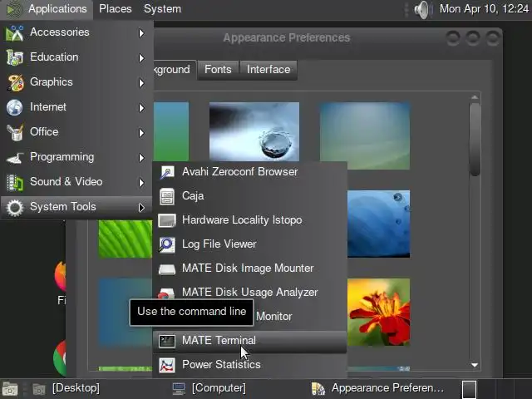Click the MATE logo icon beside Applications
532x399 pixels.
pos(13,9)
